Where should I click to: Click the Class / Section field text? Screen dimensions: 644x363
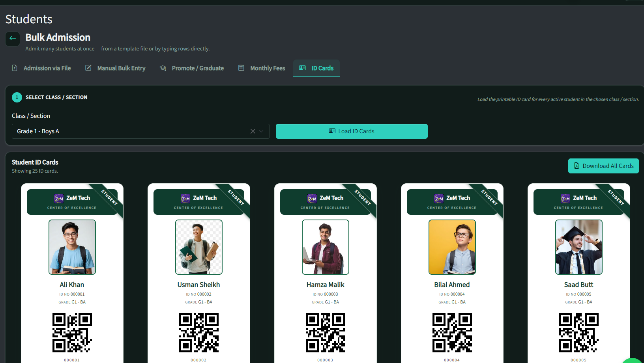38,131
